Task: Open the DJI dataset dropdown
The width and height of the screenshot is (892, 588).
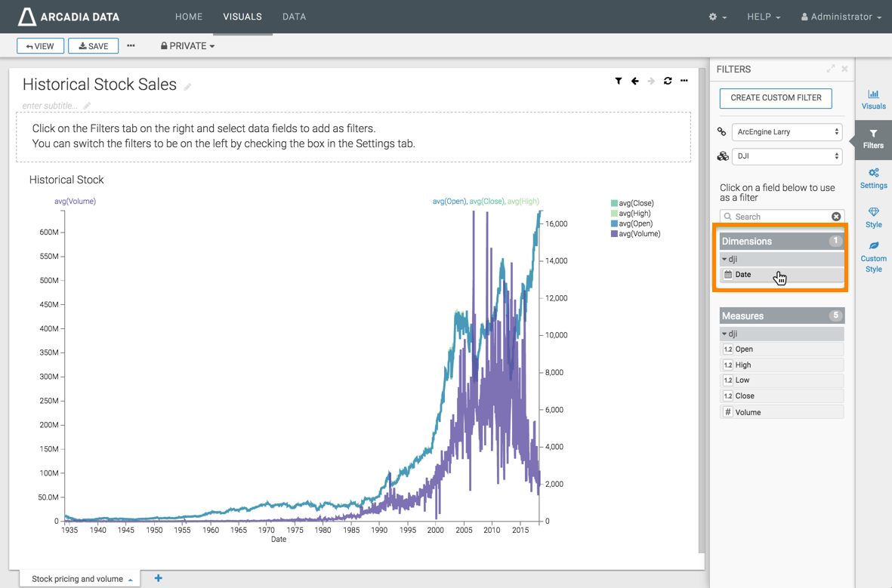Action: [x=786, y=156]
